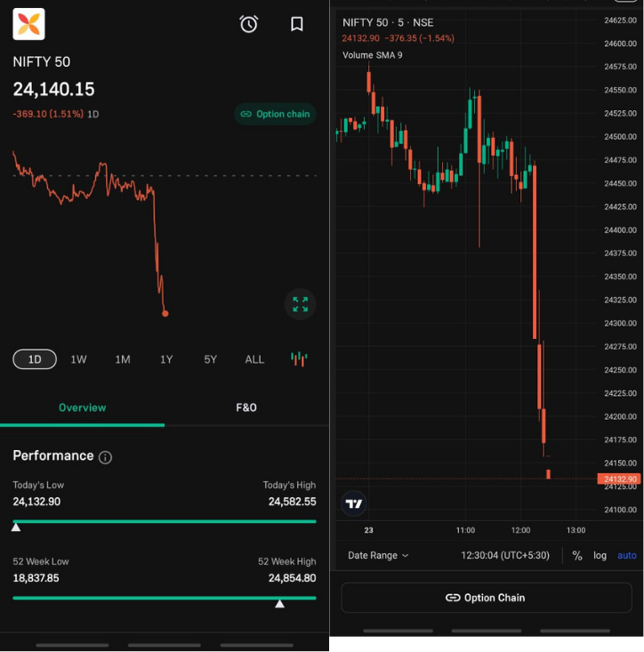Click the 24200.00 price axis label
The image size is (644, 652).
point(620,416)
